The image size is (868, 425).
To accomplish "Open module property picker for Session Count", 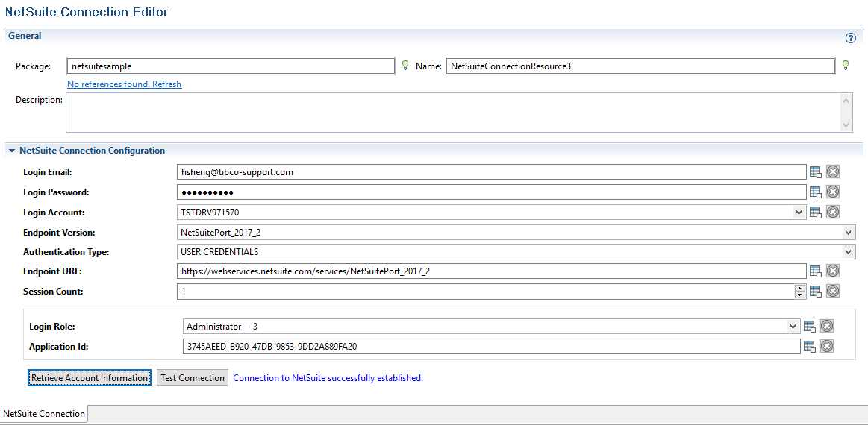I will coord(816,291).
